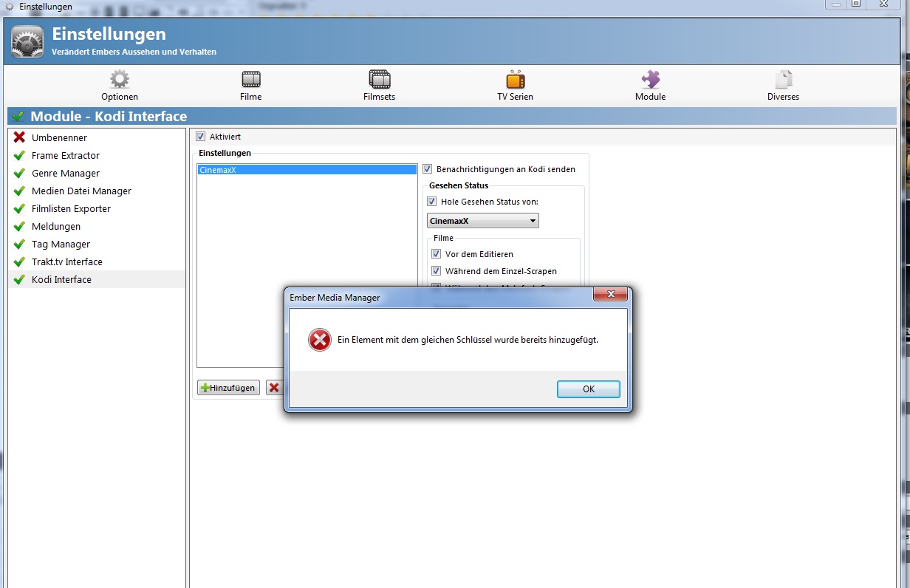910x588 pixels.
Task: Select the Trakt.tv Interface module
Action: pyautogui.click(x=97, y=261)
